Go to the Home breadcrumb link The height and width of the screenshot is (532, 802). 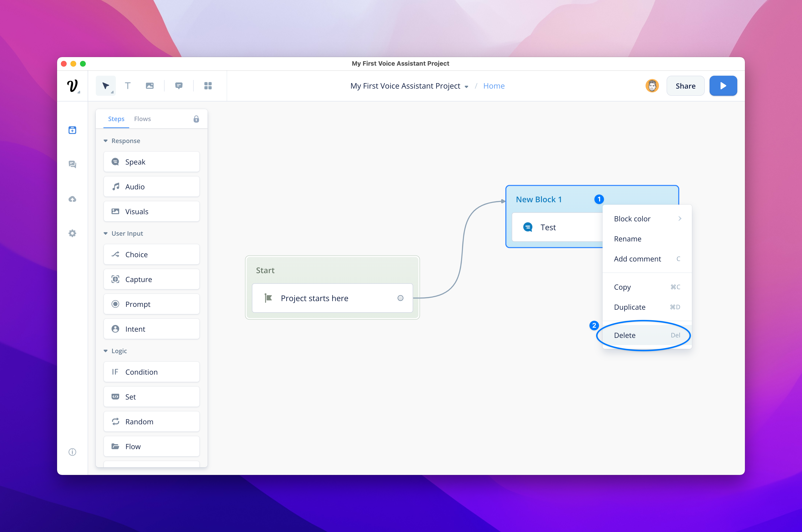click(494, 86)
